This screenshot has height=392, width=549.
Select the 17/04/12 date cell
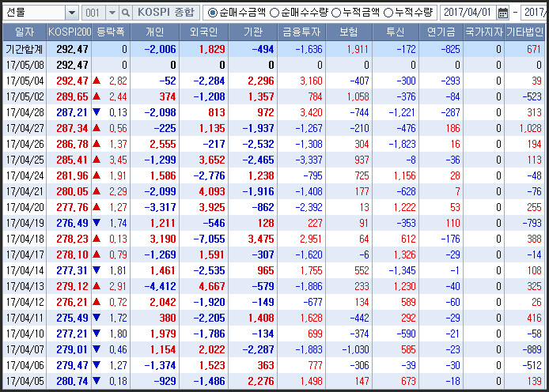coord(25,302)
